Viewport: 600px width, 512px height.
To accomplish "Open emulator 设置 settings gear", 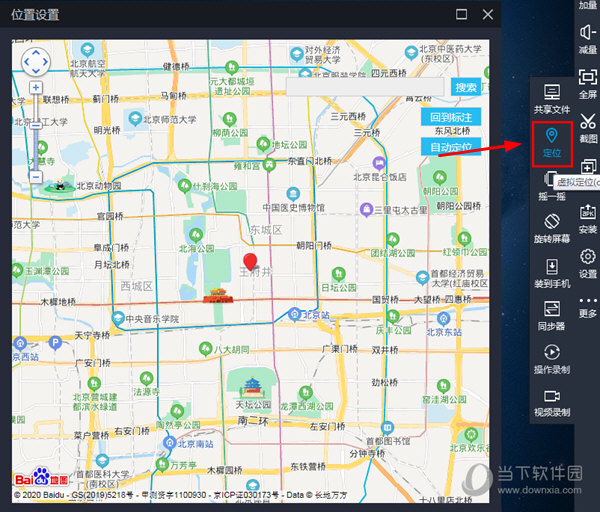I will coord(588,256).
